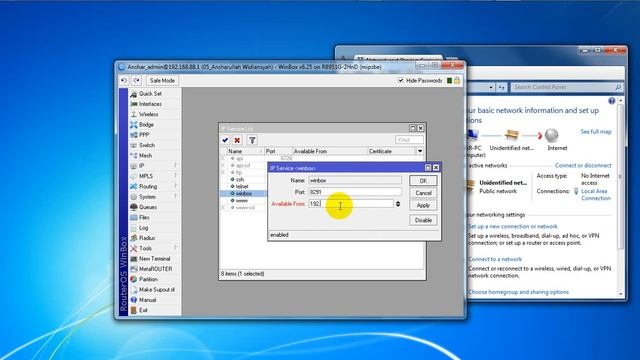Image resolution: width=640 pixels, height=360 pixels.
Task: Select the telnet service row
Action: click(244, 186)
